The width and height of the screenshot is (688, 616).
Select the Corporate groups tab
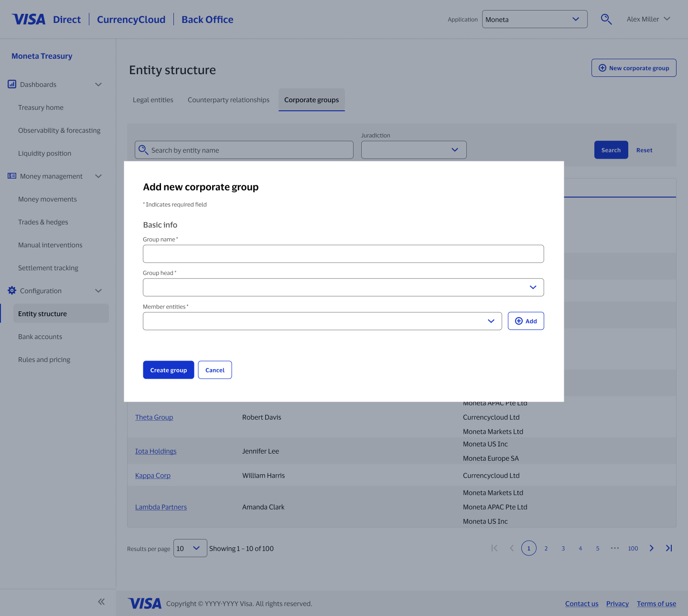pyautogui.click(x=312, y=100)
